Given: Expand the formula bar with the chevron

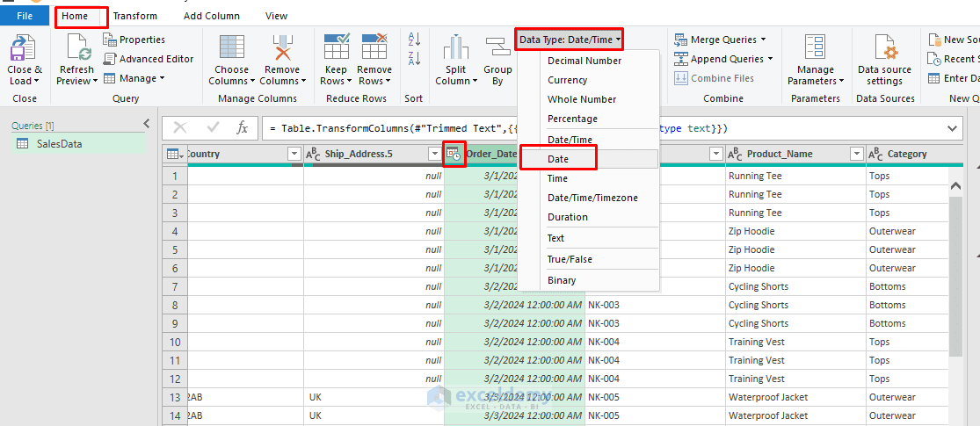Looking at the screenshot, I should (953, 128).
